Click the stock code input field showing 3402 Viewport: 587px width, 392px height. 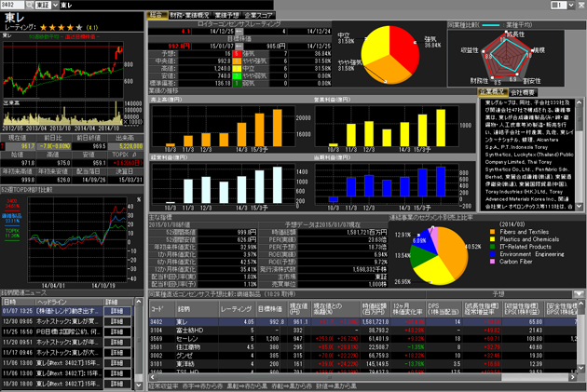[12, 5]
